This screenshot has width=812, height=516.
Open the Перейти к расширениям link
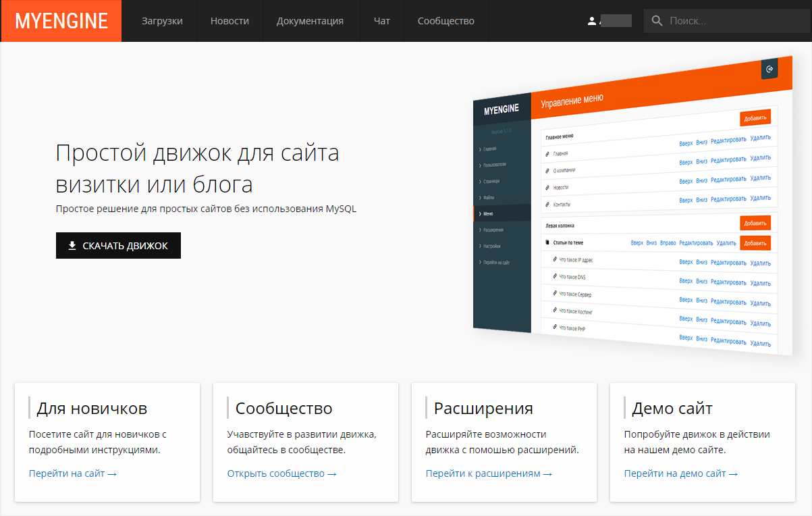pyautogui.click(x=489, y=473)
